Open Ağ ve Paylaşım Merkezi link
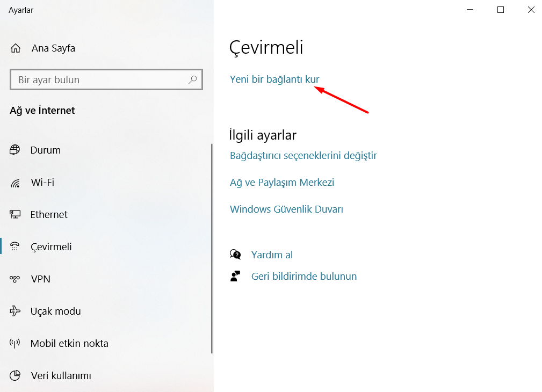This screenshot has height=392, width=542. pyautogui.click(x=282, y=183)
